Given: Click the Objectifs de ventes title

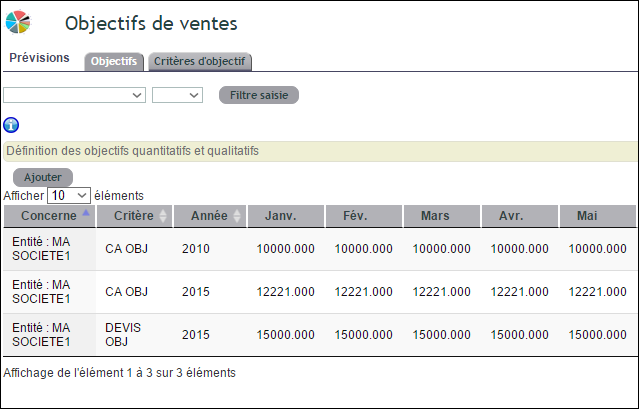Looking at the screenshot, I should pyautogui.click(x=151, y=24).
